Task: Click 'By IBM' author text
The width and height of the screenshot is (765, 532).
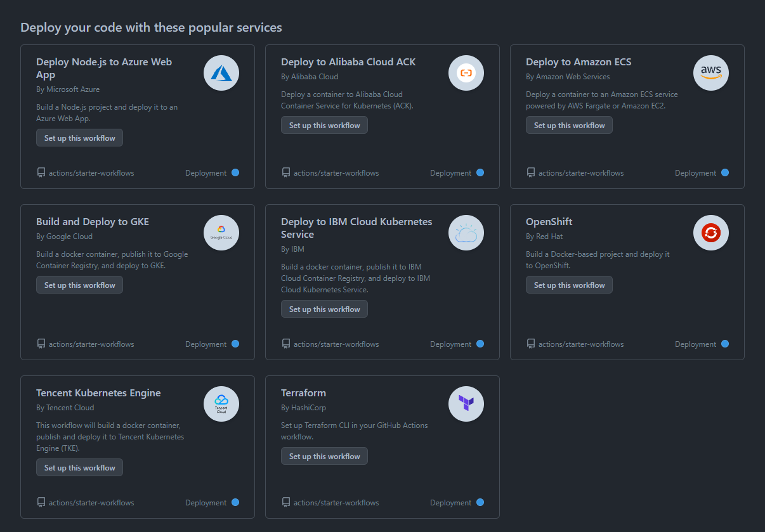Action: coord(293,249)
